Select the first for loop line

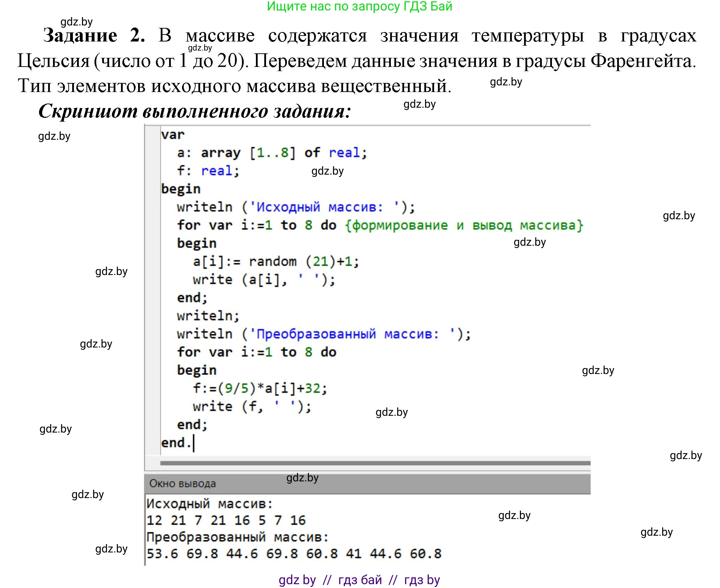click(x=255, y=225)
